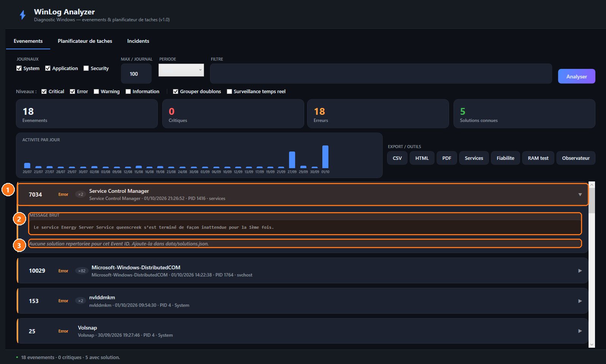Open the Incidents tab
Screen dimensions: 606x364
click(x=138, y=41)
